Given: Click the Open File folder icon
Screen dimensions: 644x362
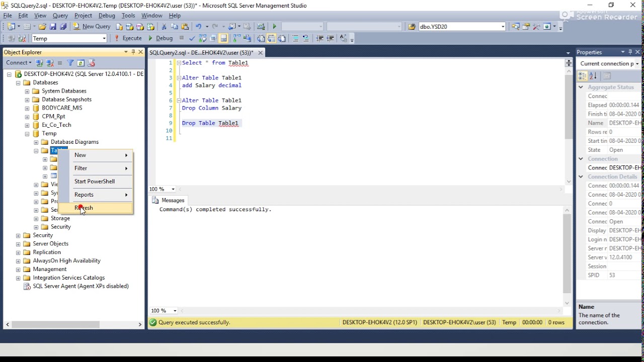Looking at the screenshot, I should coord(42,27).
